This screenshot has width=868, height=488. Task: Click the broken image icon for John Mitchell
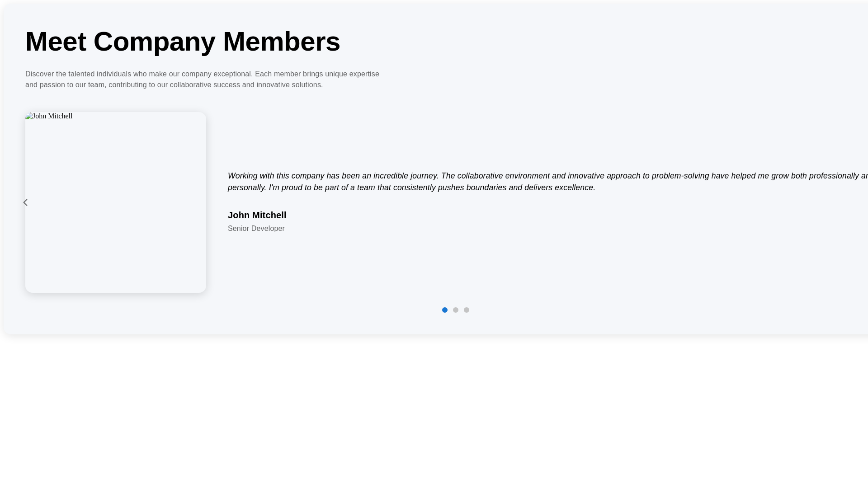point(28,116)
